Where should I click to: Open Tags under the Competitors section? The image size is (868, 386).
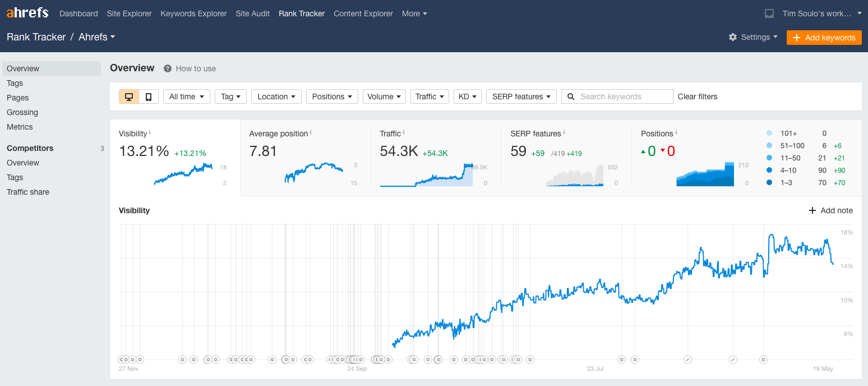(x=15, y=177)
